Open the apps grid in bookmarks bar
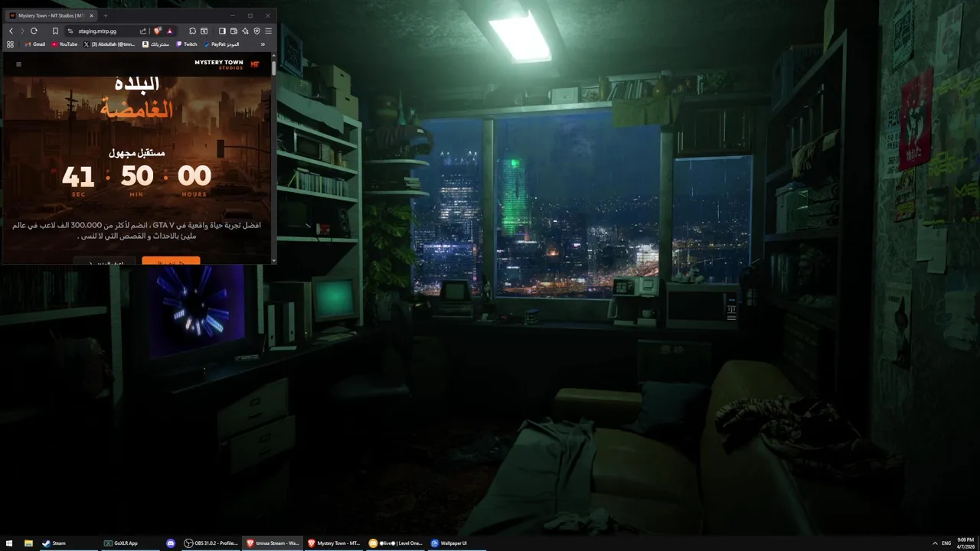 [x=11, y=44]
